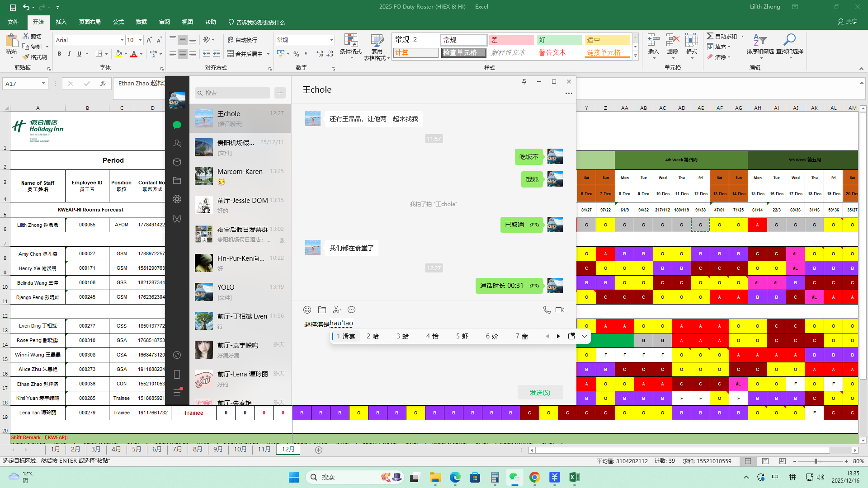Click the Excel zoom slider handle
The height and width of the screenshot is (488, 868).
(816, 461)
